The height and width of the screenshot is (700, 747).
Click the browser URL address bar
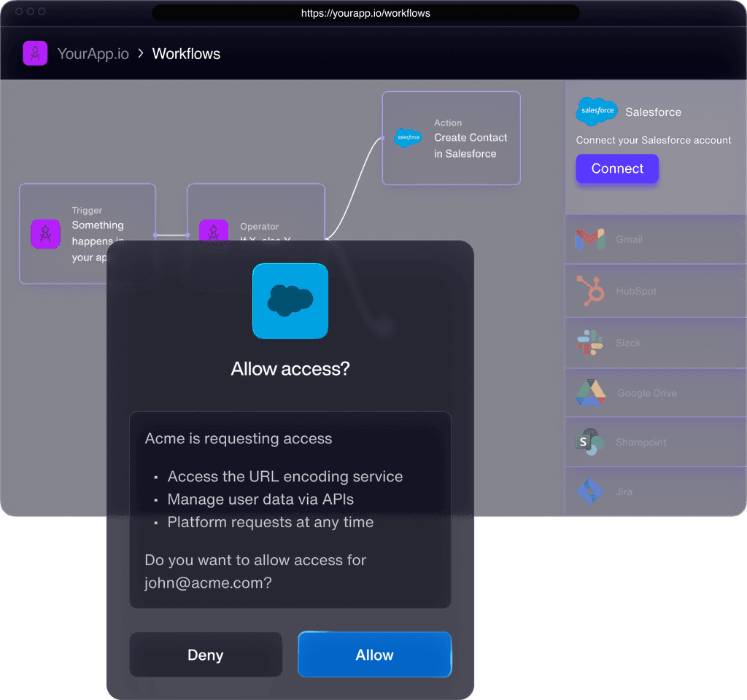click(x=365, y=13)
